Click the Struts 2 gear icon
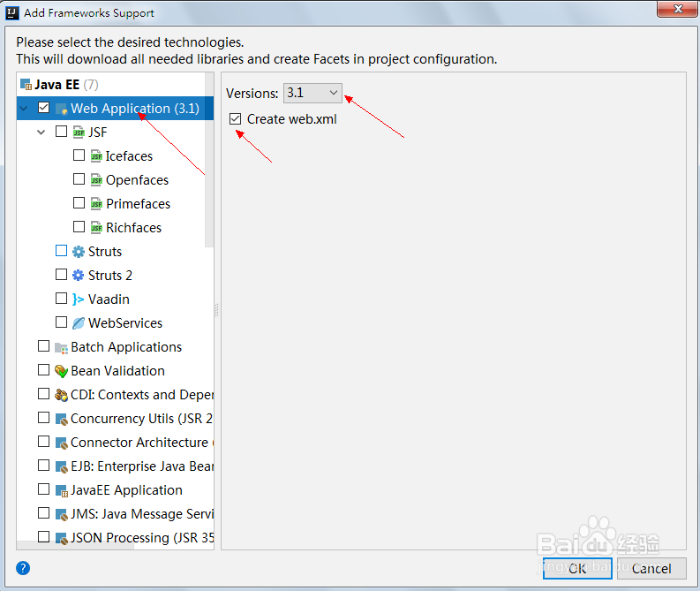This screenshot has width=700, height=591. 79,275
